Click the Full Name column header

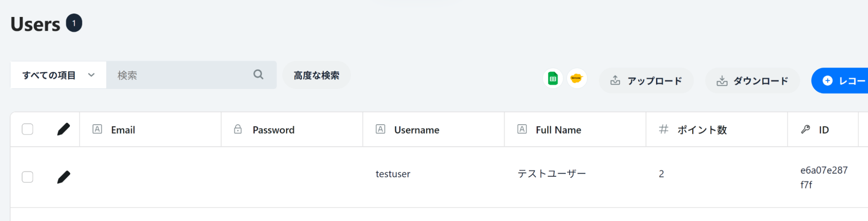point(558,130)
